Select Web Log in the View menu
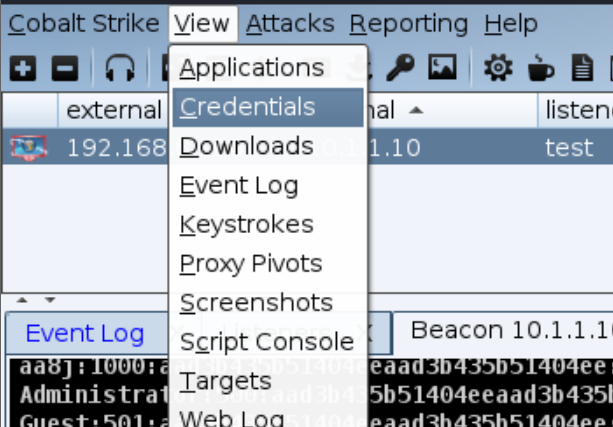Viewport: 613px width, 427px height. 268,414
